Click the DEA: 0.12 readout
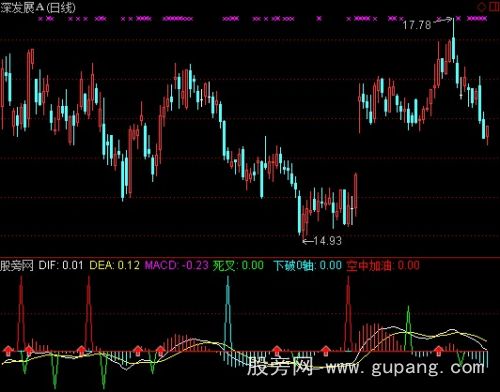The height and width of the screenshot is (392, 500). pyautogui.click(x=115, y=266)
